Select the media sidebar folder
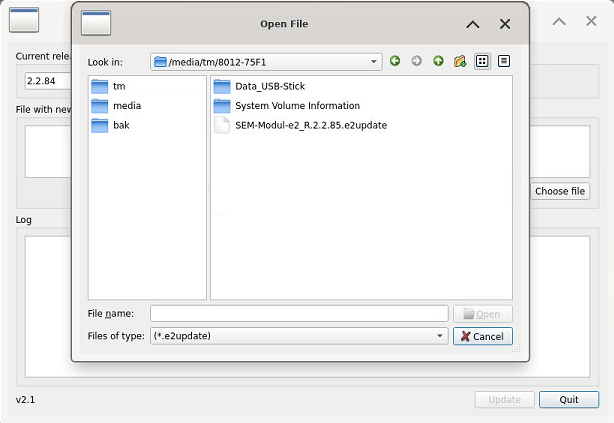Viewport: 614px width, 423px height. pyautogui.click(x=126, y=105)
